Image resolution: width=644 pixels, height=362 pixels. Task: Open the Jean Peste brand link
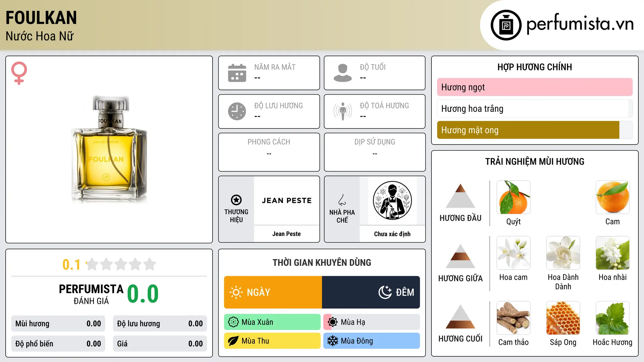coord(286,234)
